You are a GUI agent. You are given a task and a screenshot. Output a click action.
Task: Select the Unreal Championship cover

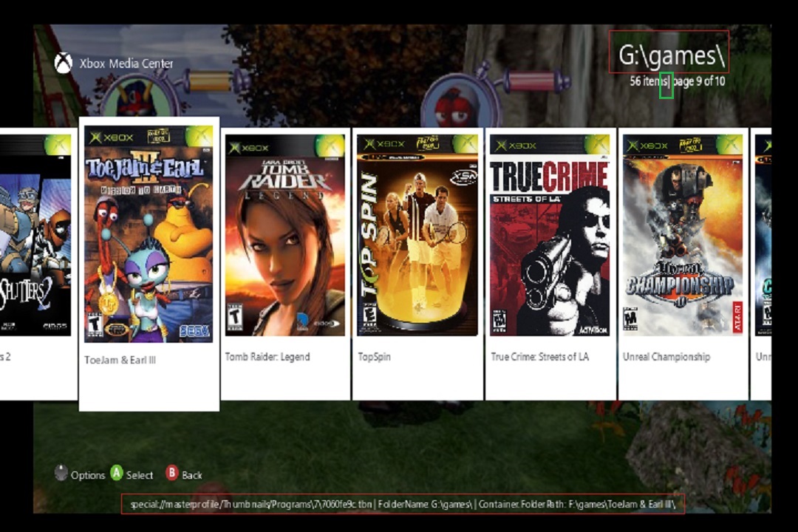pos(683,235)
